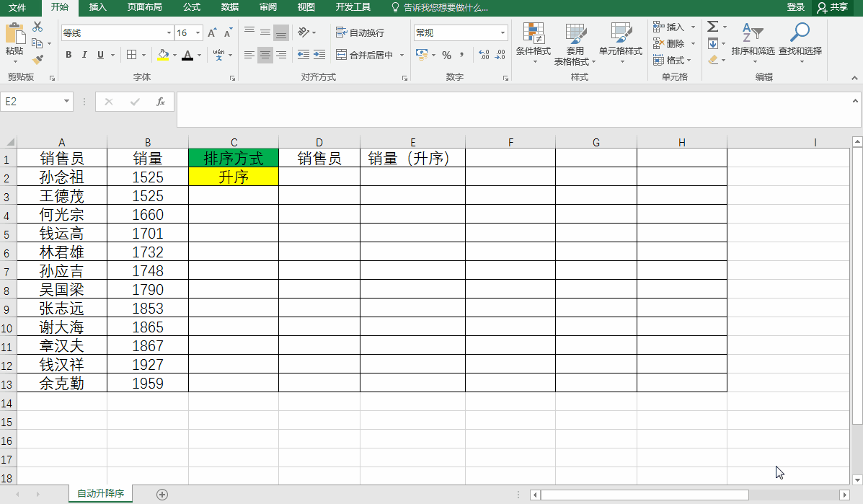Image resolution: width=863 pixels, height=504 pixels.
Task: Switch to the 数据 tab
Action: (229, 7)
